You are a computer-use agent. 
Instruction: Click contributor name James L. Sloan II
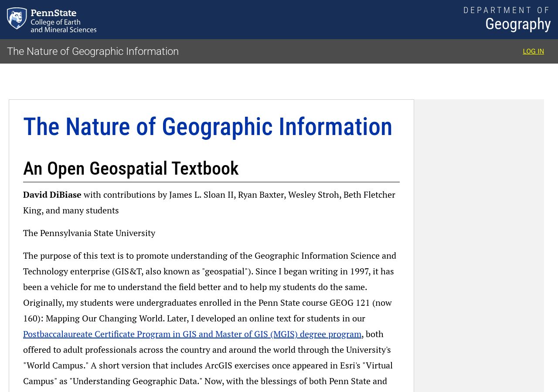[x=201, y=195]
